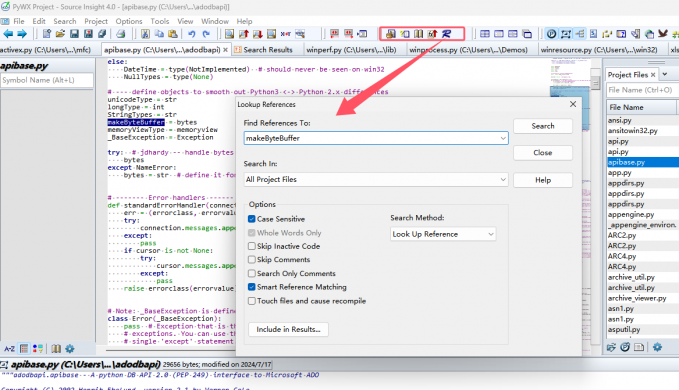The height and width of the screenshot is (390, 679).
Task: Expand Find References To dropdown
Action: tap(503, 138)
